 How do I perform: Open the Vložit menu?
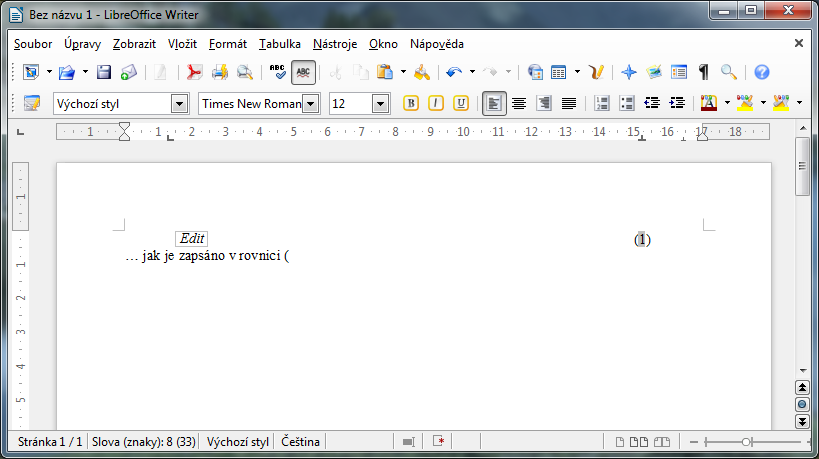(182, 44)
